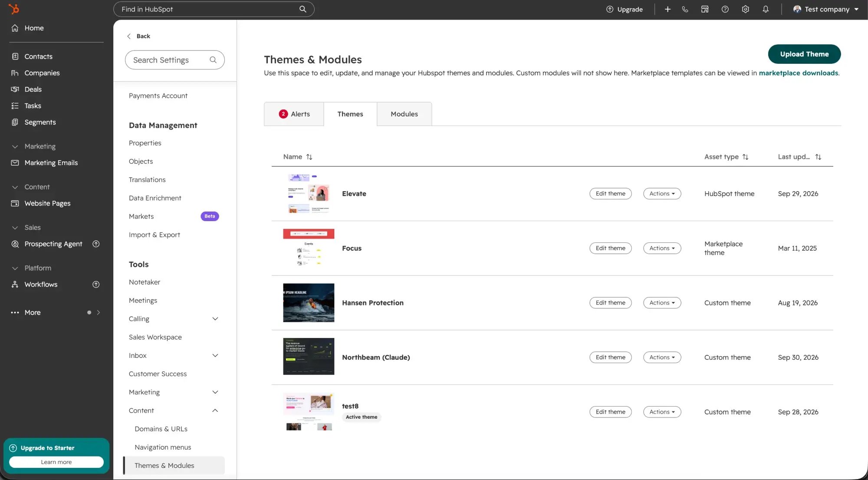Sort by Name column arrows
This screenshot has height=480, width=868.
(x=309, y=157)
